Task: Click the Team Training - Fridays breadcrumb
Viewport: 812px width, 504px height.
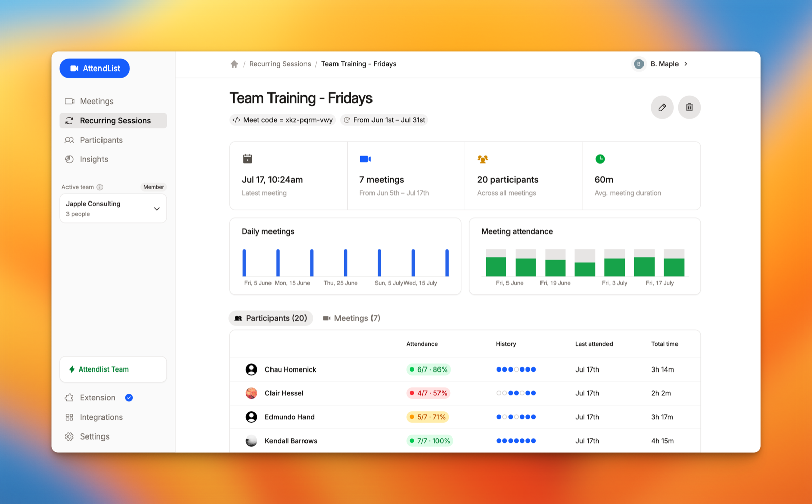Action: click(x=359, y=64)
